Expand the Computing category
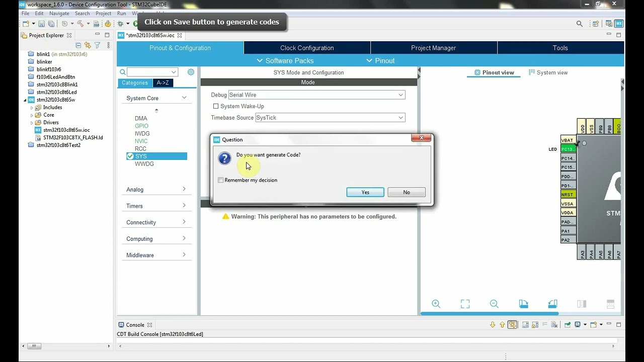Screen dimensions: 644x362 [x=156, y=239]
